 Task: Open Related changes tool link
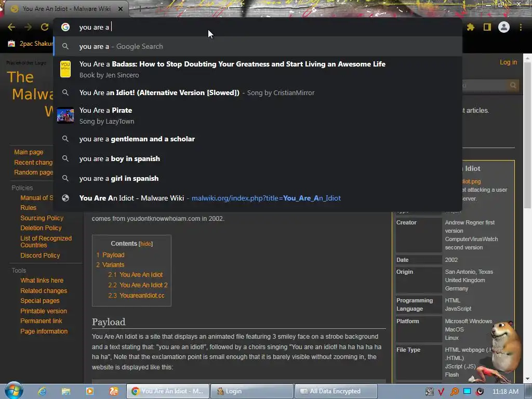[x=44, y=291]
